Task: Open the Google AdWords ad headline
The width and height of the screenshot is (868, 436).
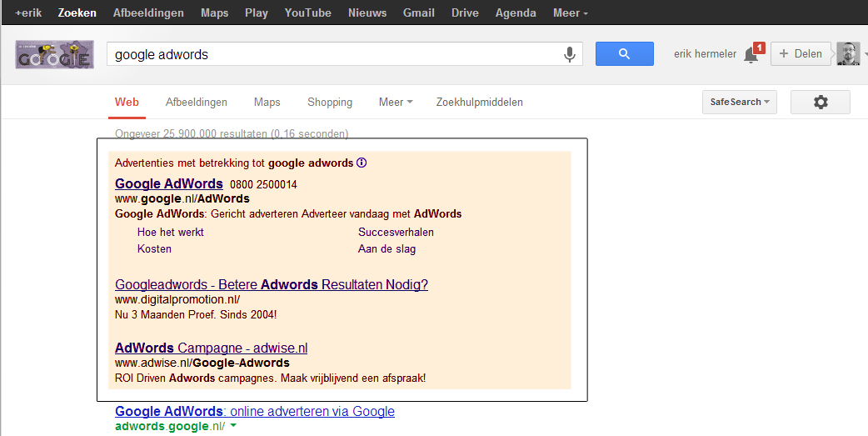Action: click(x=169, y=183)
